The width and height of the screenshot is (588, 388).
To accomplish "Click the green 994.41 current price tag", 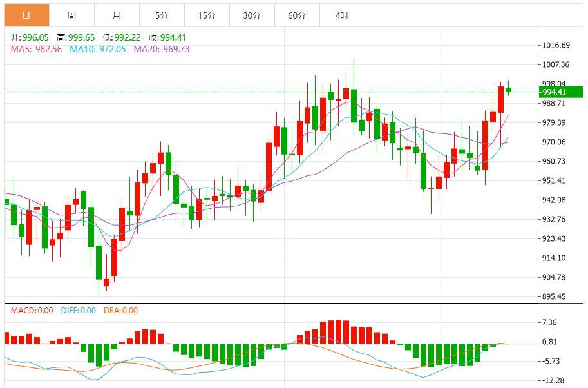I will coord(560,92).
